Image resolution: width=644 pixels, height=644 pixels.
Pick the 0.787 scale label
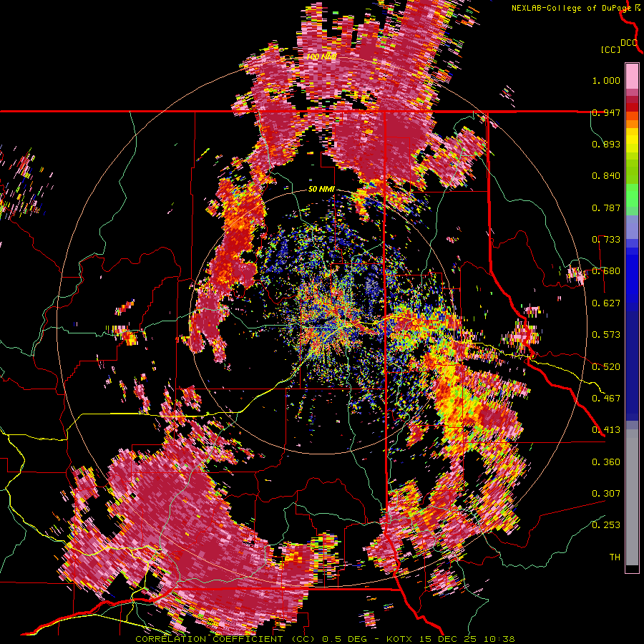click(x=606, y=208)
